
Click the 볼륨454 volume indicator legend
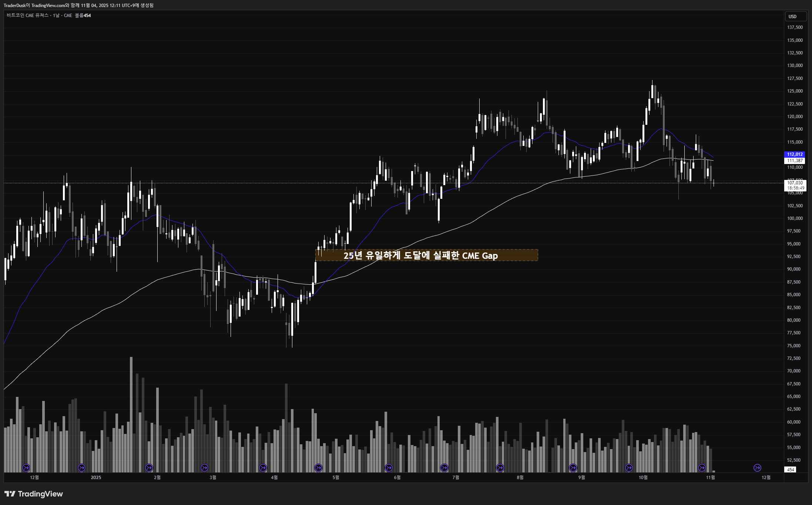coord(83,15)
